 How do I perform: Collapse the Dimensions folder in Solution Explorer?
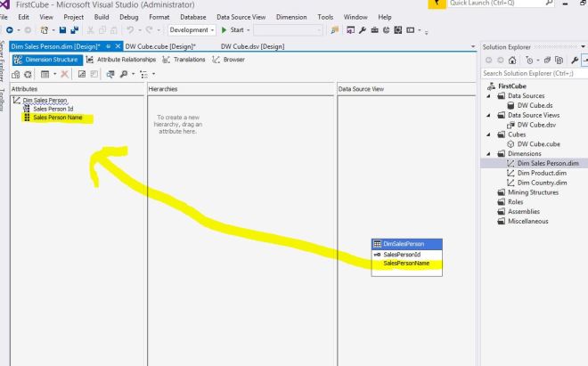tap(488, 153)
